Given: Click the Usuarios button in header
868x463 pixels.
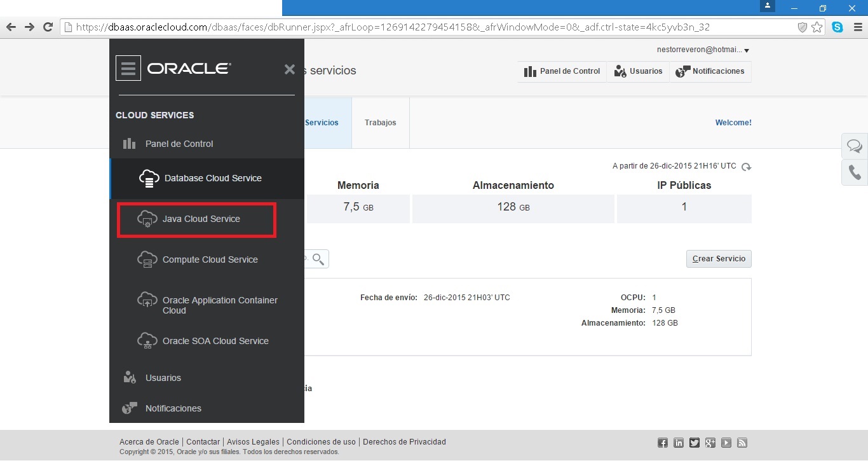Looking at the screenshot, I should [x=638, y=72].
